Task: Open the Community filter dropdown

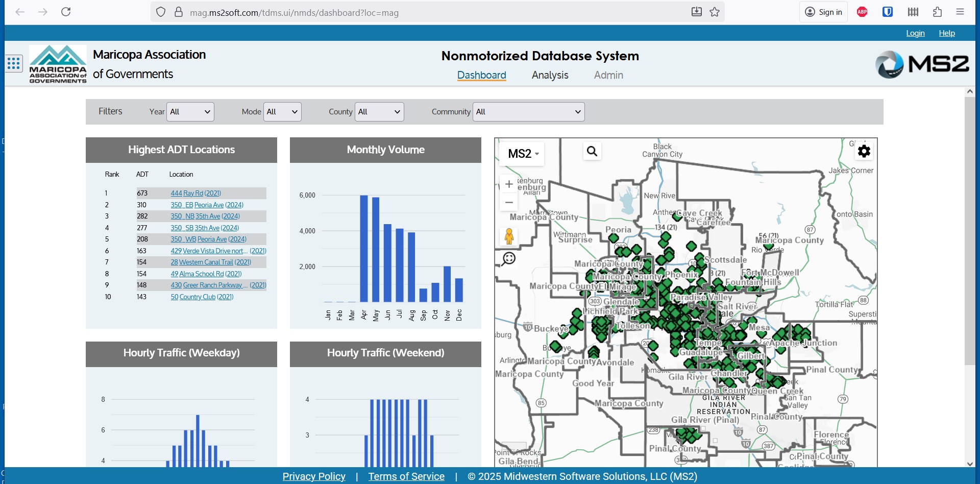Action: 528,112
